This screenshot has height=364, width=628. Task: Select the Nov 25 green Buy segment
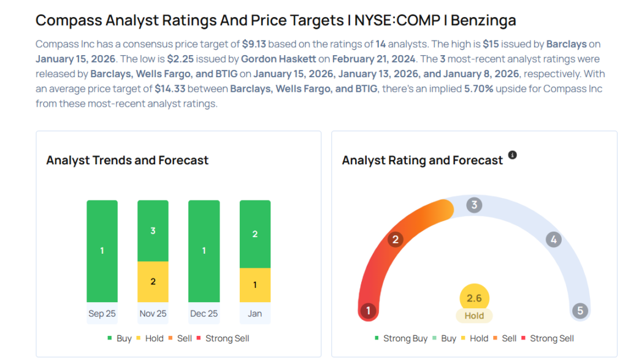[x=153, y=231]
